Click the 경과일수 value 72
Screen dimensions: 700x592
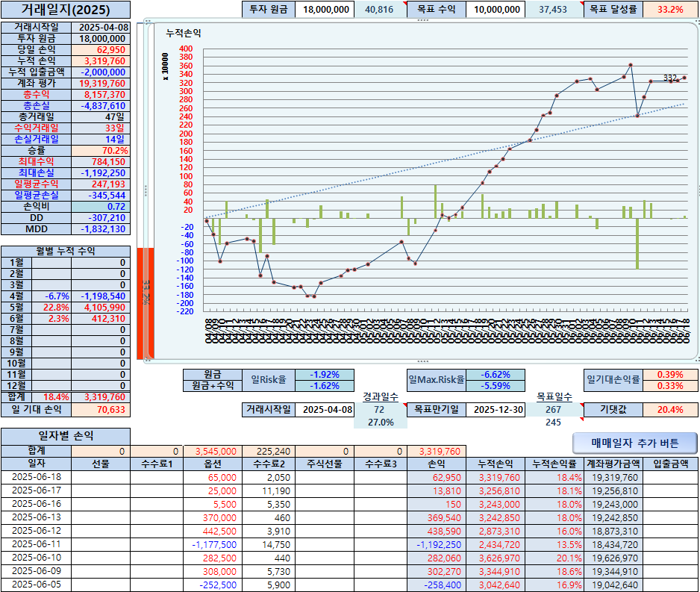pos(381,409)
